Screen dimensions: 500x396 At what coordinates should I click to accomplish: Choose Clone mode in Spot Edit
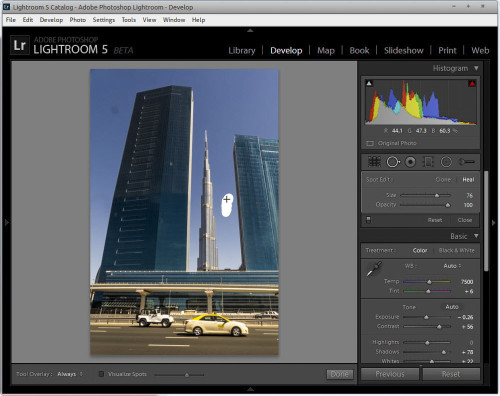coord(443,180)
